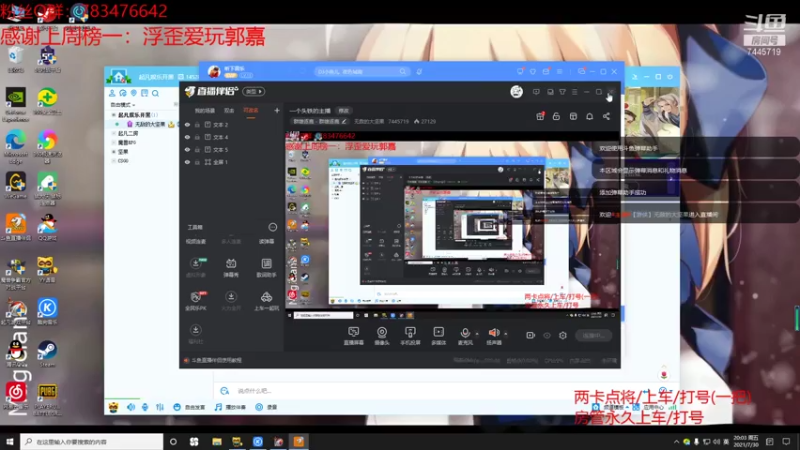800x450 pixels.
Task: Select the orange highlighted scene tab
Action: coord(251,111)
